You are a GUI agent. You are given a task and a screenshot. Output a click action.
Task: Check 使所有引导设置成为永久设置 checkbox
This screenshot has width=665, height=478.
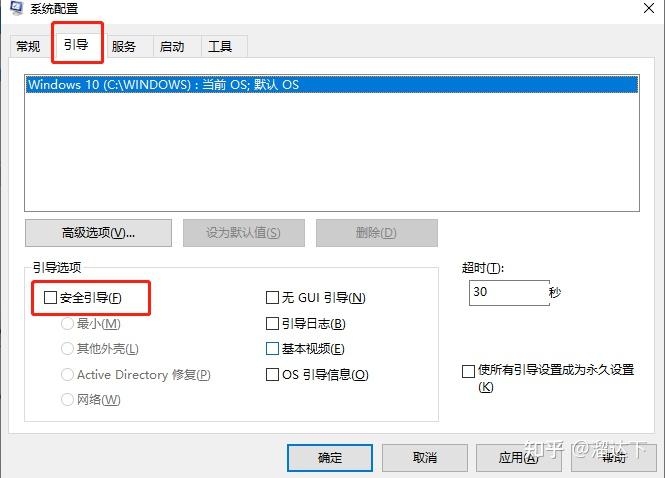[x=468, y=372]
